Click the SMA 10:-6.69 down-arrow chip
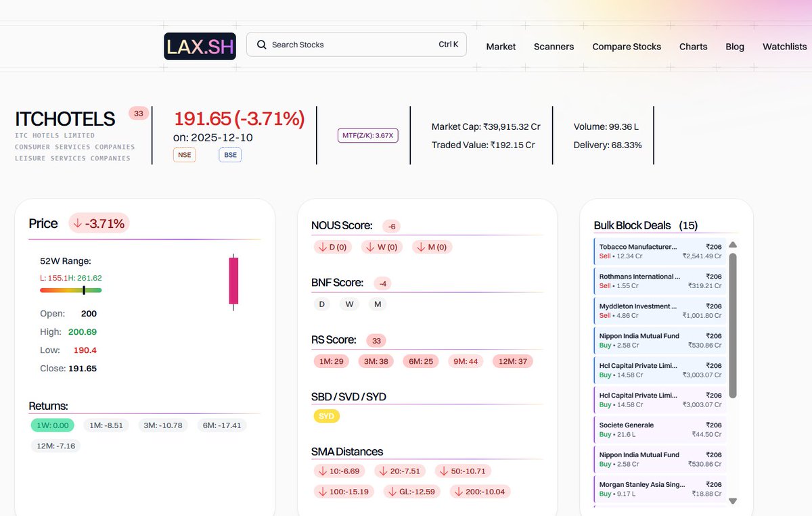The width and height of the screenshot is (812, 516). pyautogui.click(x=339, y=471)
